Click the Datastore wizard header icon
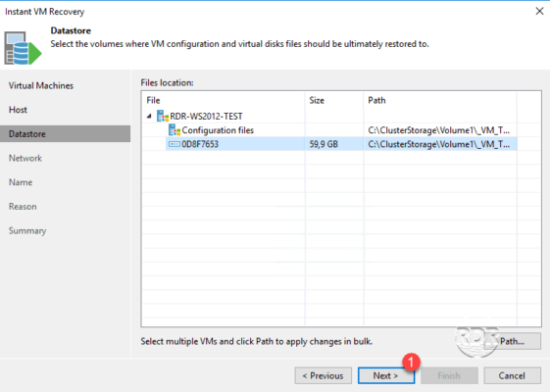The width and height of the screenshot is (550, 392). 23,48
